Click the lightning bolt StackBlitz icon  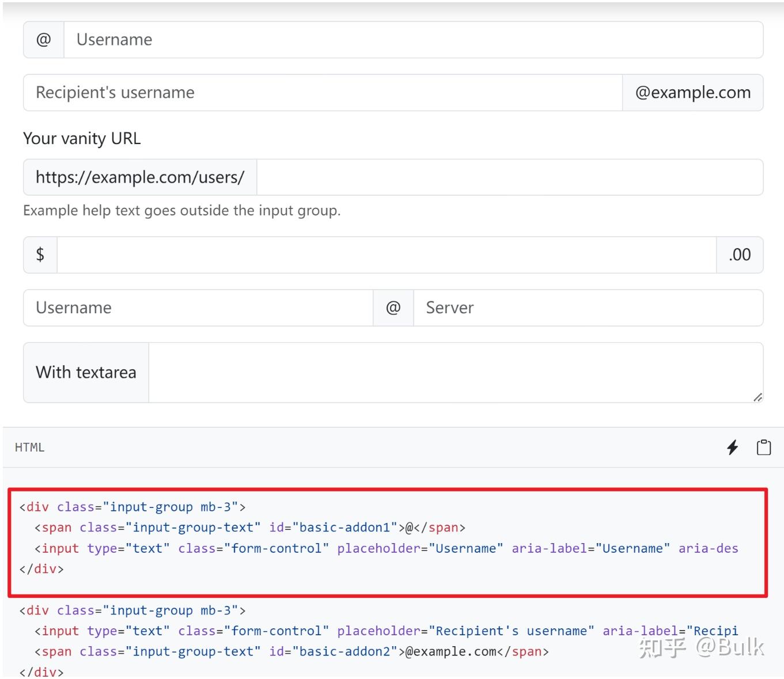pos(732,447)
